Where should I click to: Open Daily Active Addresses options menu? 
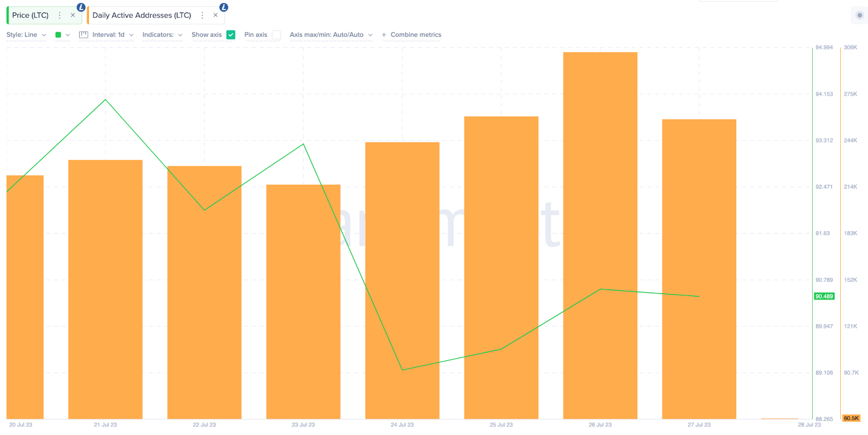202,15
